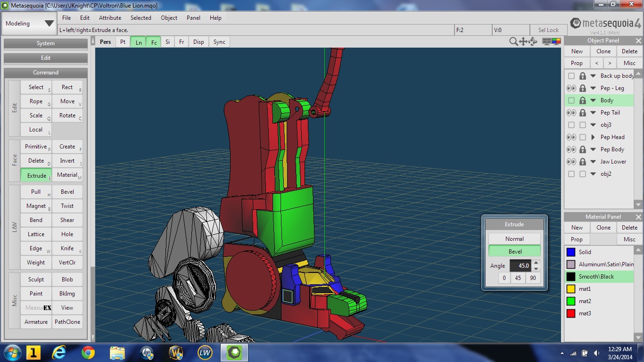The height and width of the screenshot is (362, 644).
Task: Increase the extrude angle with up arrow
Action: [x=536, y=263]
